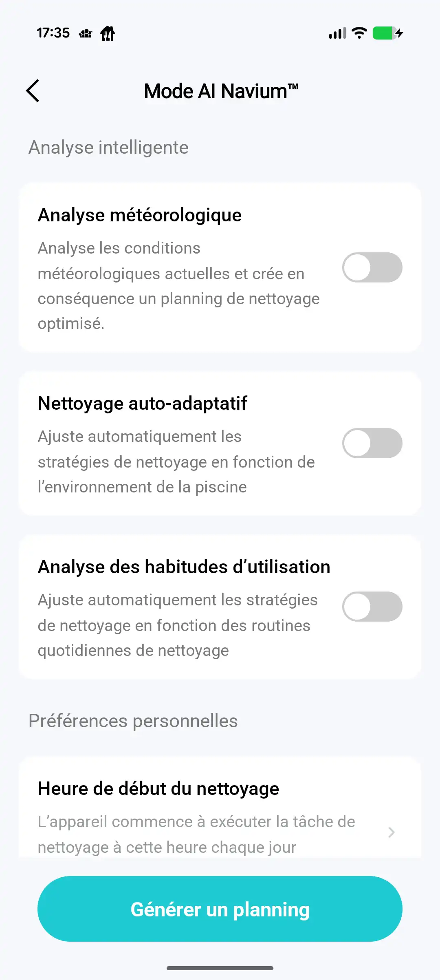
Task: Select the Nettoyage auto-adaptatif heading
Action: coord(143,404)
